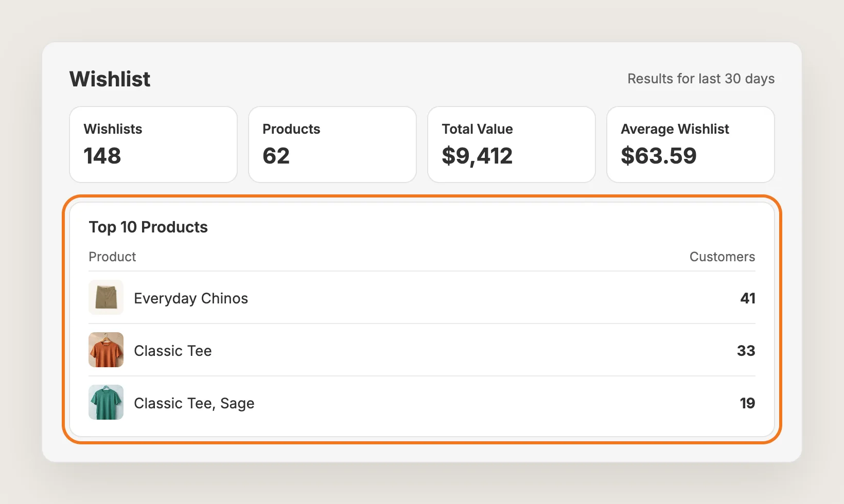Click the Product column header
The image size is (844, 504).
coord(112,257)
